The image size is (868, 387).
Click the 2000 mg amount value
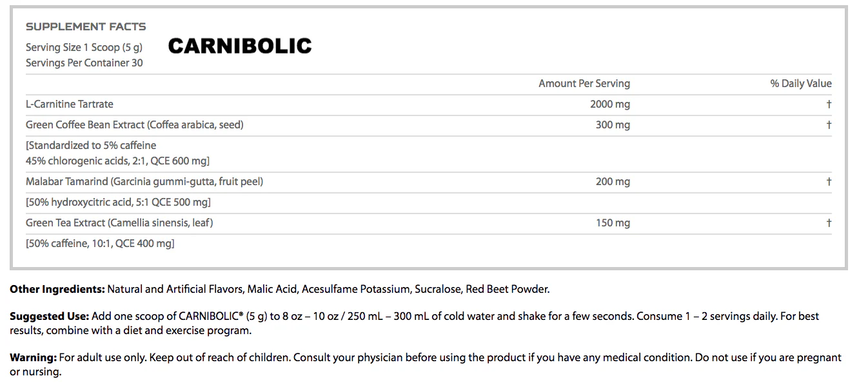(x=609, y=104)
